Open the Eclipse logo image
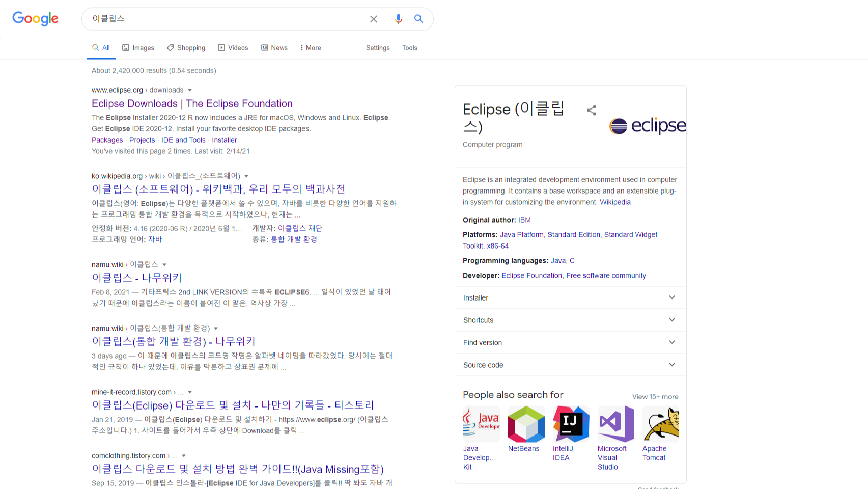 (x=648, y=126)
